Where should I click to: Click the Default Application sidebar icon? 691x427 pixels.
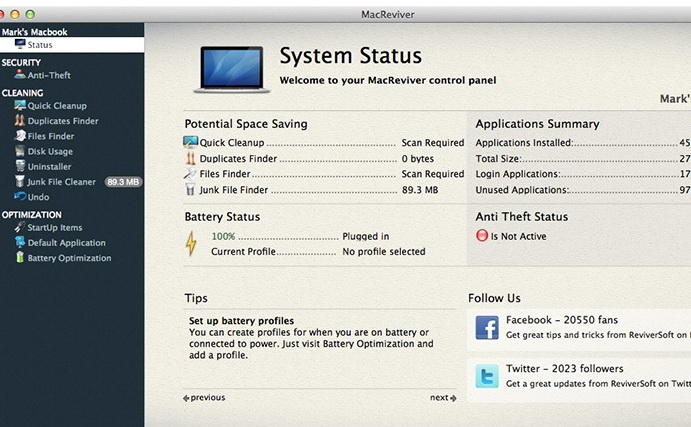coord(20,242)
